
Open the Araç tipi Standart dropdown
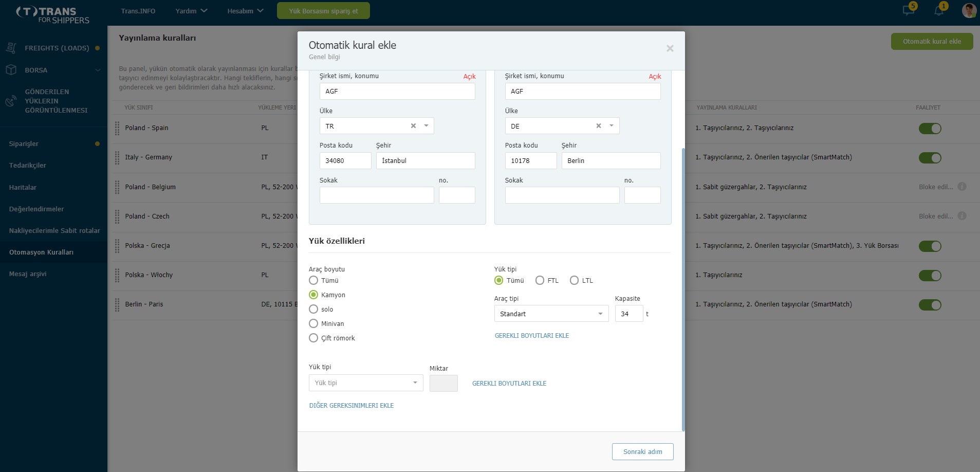coord(551,314)
